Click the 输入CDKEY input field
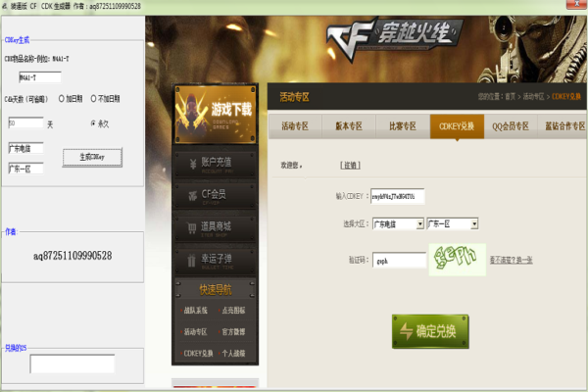The width and height of the screenshot is (588, 392). pyautogui.click(x=398, y=196)
